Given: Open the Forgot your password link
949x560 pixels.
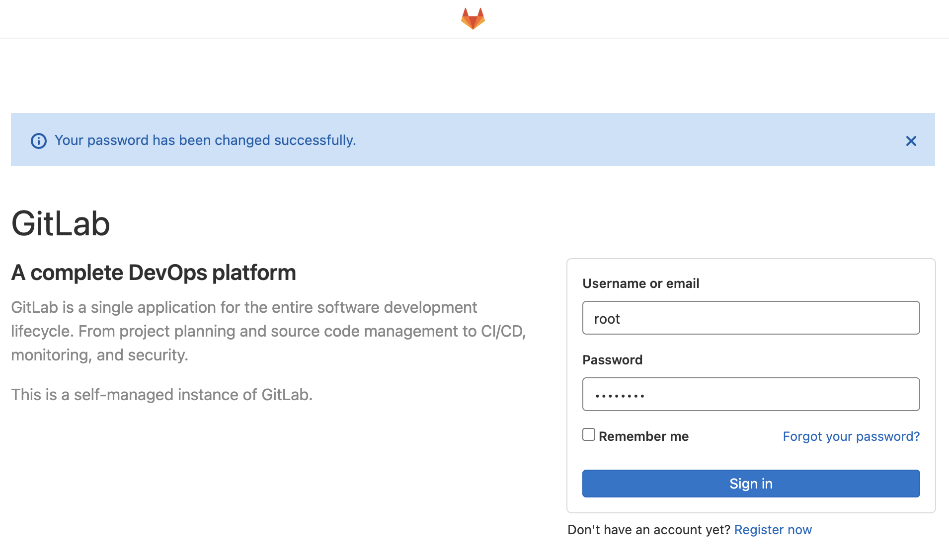Looking at the screenshot, I should 851,436.
